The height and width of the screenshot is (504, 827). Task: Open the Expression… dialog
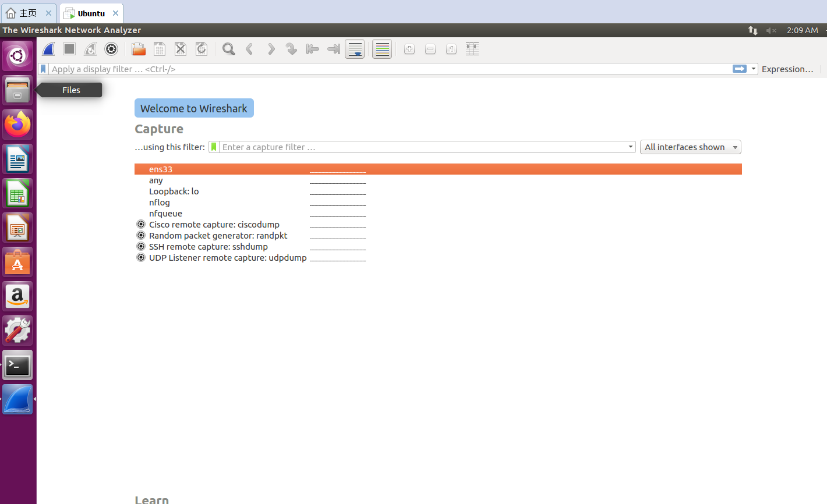point(787,69)
